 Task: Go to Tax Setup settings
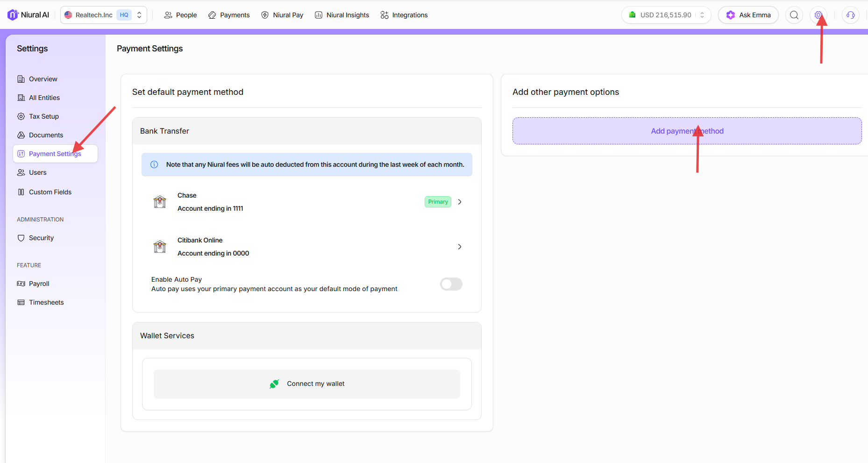(x=55, y=116)
